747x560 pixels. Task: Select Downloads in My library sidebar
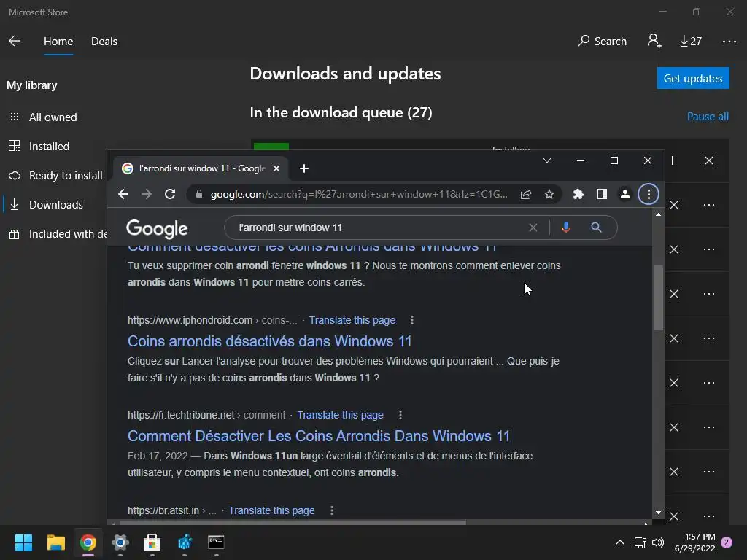(46, 205)
